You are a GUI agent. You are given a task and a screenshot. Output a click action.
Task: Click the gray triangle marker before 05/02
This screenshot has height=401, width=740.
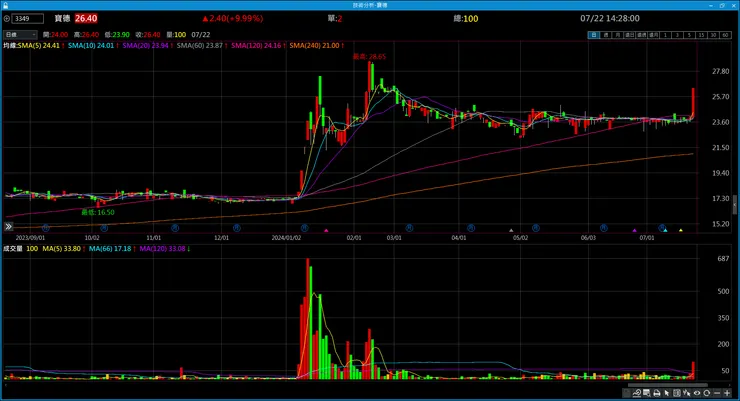pos(511,230)
